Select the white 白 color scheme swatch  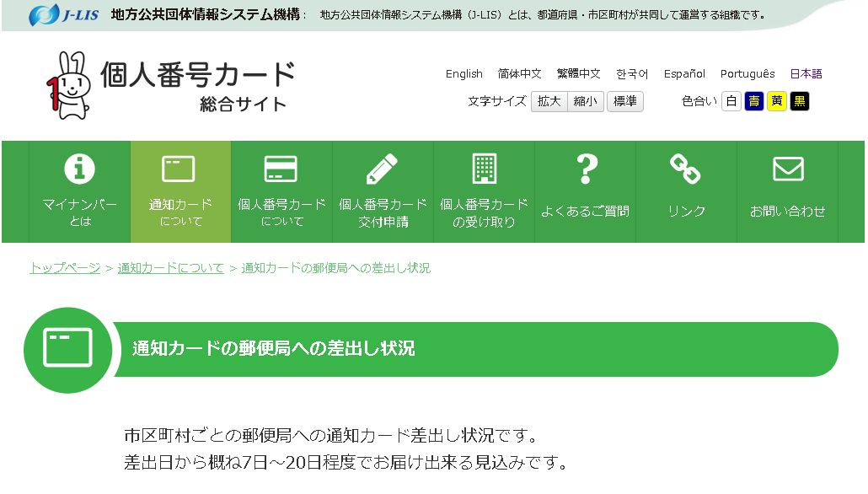pos(731,101)
